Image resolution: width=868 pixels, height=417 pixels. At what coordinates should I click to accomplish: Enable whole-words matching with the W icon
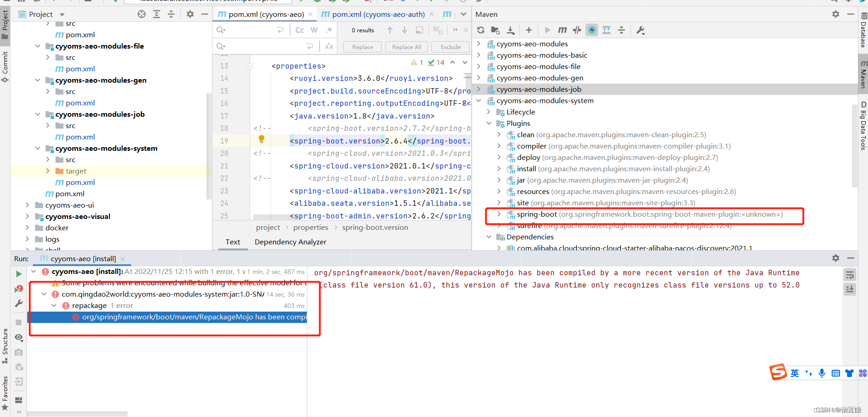click(314, 30)
